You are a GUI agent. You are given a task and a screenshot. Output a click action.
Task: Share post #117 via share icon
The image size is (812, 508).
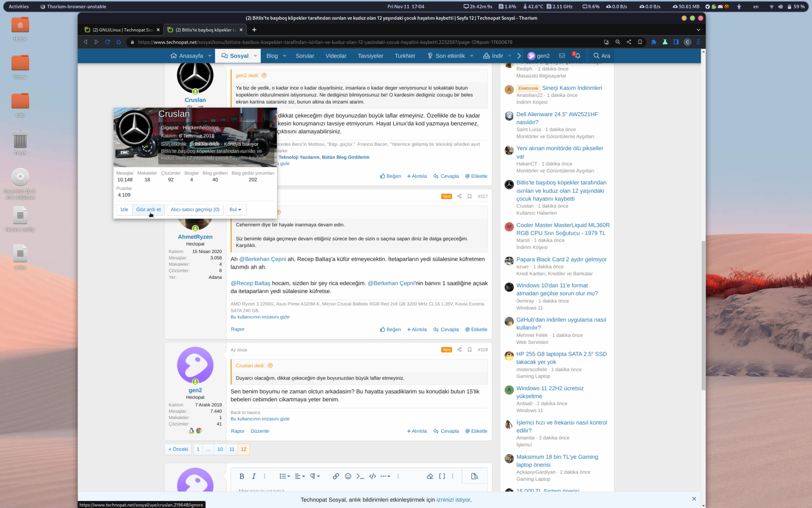coord(459,196)
